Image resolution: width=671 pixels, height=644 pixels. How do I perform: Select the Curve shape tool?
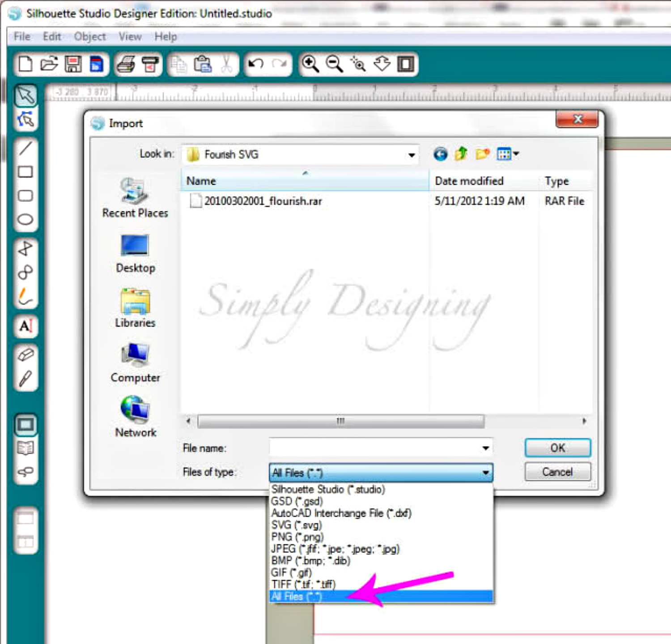pos(25,272)
